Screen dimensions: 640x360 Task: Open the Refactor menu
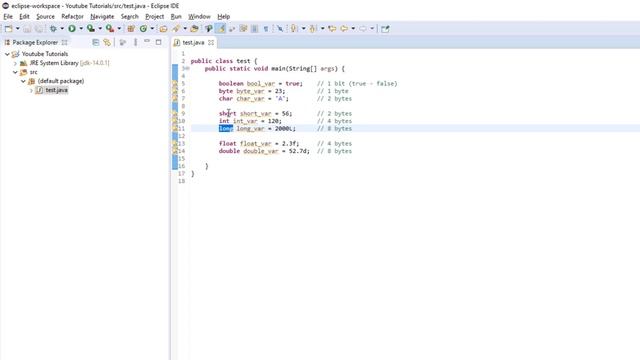pos(72,16)
